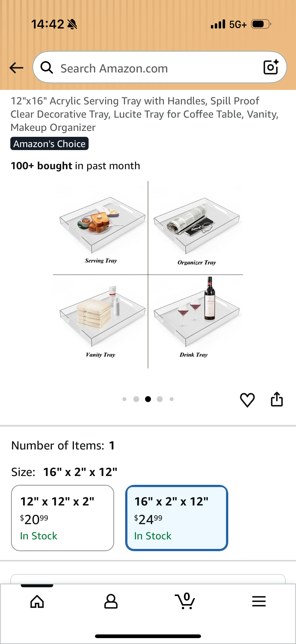The height and width of the screenshot is (644, 296).
Task: Click the Search Amazon.com field
Action: tap(160, 67)
